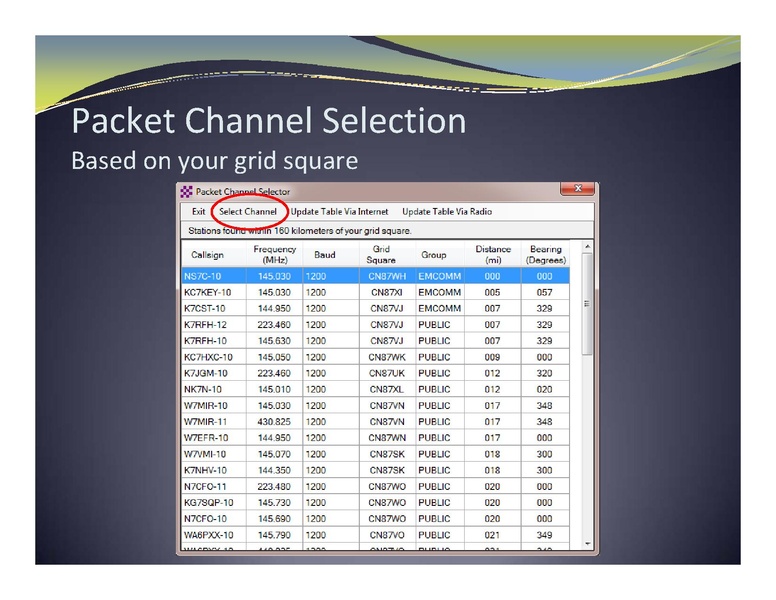This screenshot has height=600, width=776.
Task: Click grid square CN87VO cell
Action: point(387,535)
